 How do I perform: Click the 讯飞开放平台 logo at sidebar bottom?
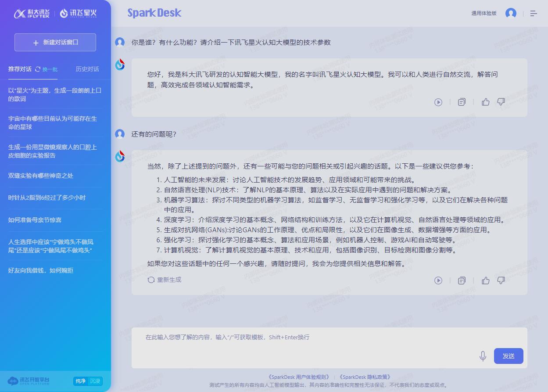[29, 381]
